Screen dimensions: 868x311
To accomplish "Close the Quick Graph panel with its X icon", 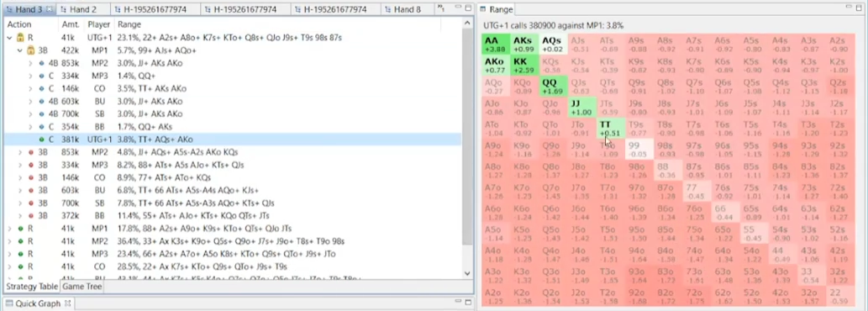I will point(67,303).
